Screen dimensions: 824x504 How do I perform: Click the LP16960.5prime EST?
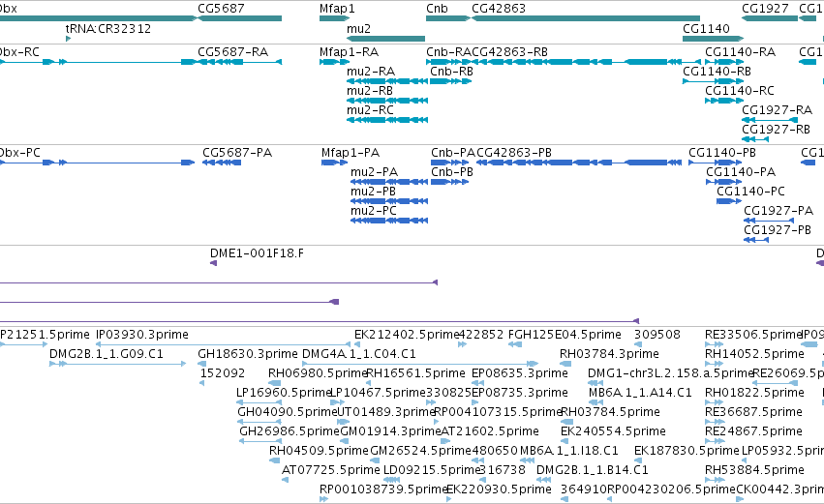(259, 402)
